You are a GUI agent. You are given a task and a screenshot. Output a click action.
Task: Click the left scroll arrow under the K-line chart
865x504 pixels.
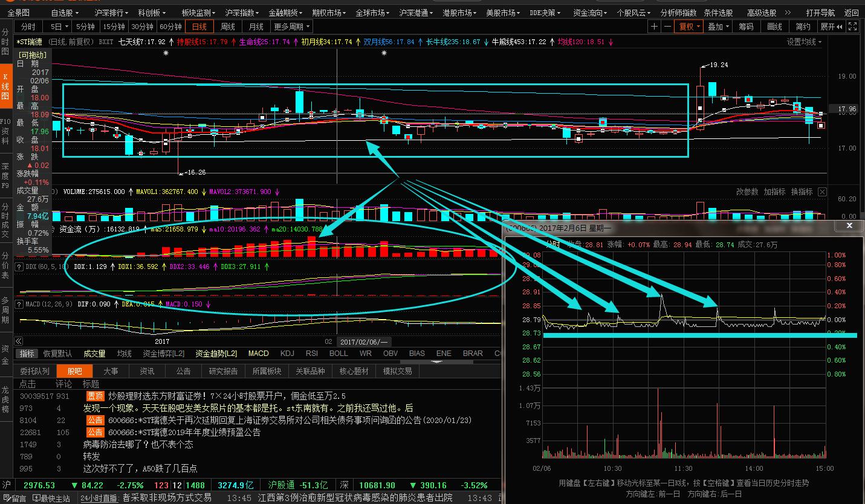click(x=18, y=341)
